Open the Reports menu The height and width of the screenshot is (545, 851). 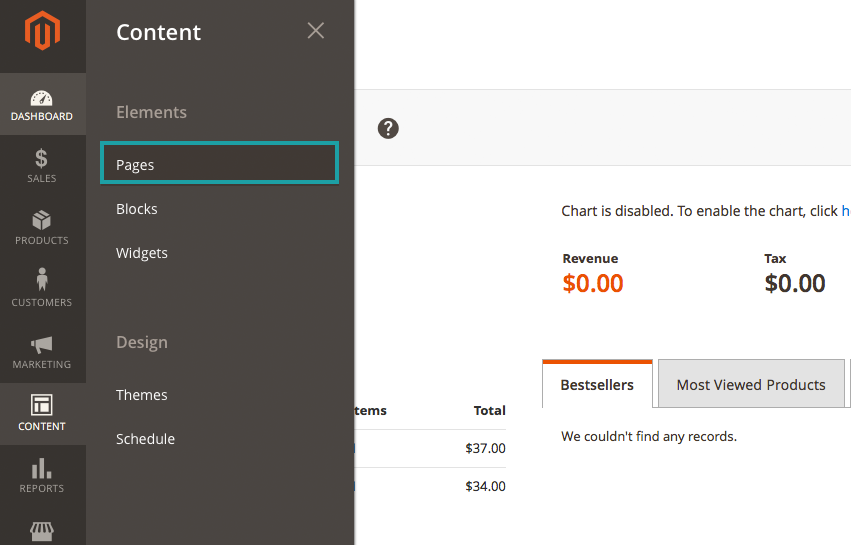pyautogui.click(x=42, y=476)
